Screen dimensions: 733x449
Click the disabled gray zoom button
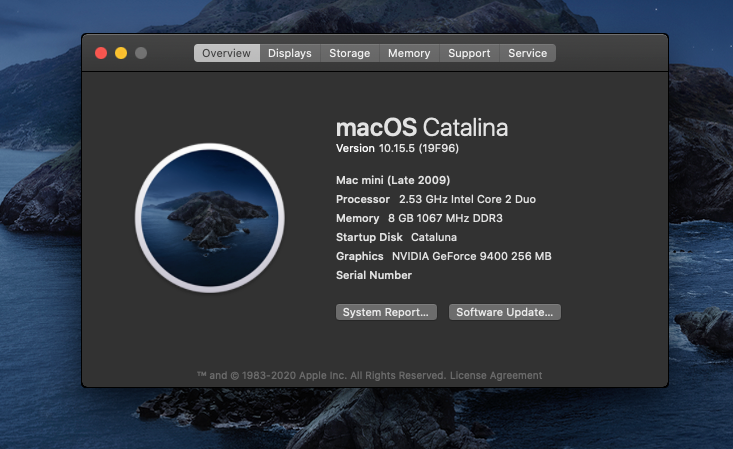[x=141, y=53]
